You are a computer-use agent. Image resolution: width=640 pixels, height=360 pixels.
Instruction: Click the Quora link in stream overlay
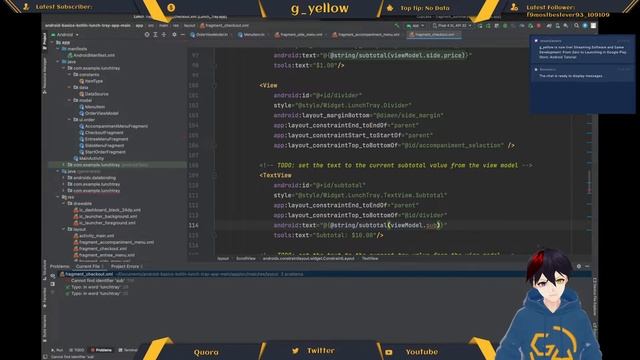coord(206,352)
